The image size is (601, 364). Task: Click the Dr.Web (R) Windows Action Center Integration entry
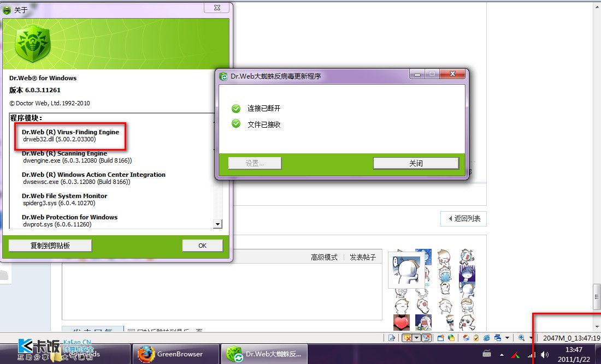point(93,175)
